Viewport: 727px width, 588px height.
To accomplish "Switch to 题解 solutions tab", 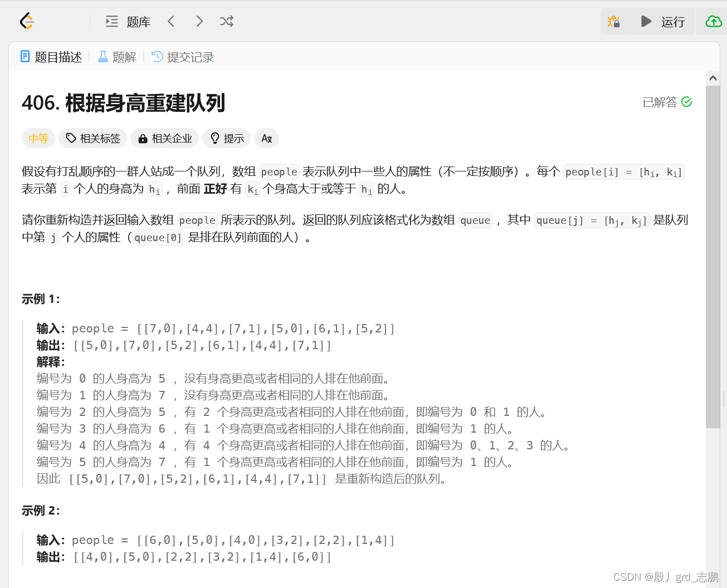I will coord(117,57).
